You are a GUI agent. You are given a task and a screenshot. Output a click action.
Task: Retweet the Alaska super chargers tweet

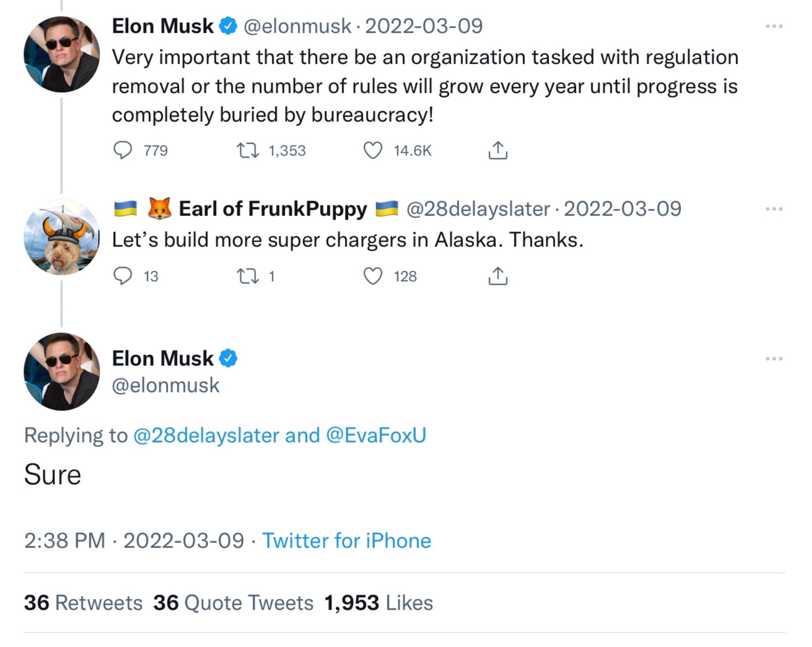point(247,276)
